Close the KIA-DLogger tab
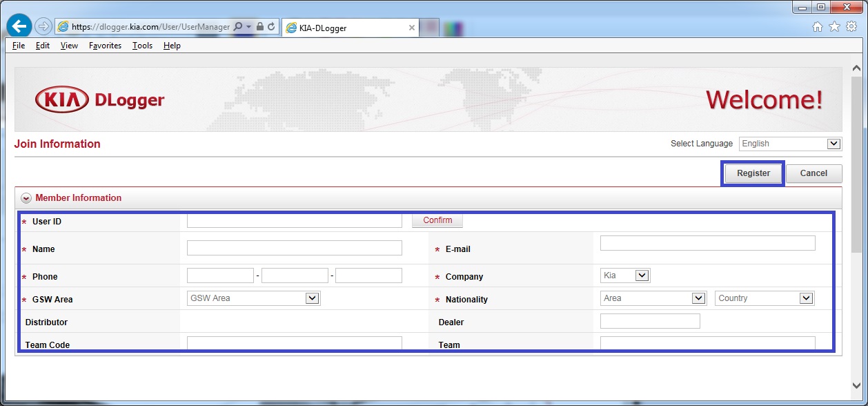 (x=412, y=28)
